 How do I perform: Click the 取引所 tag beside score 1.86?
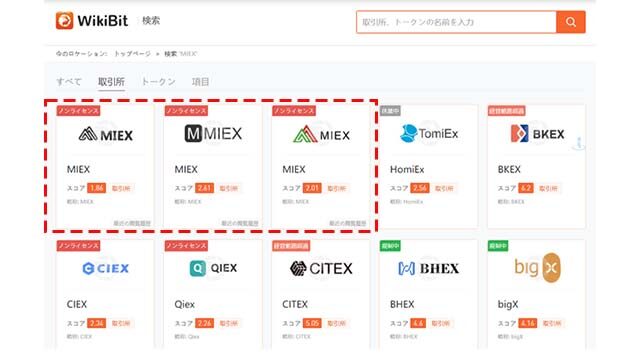pyautogui.click(x=121, y=188)
